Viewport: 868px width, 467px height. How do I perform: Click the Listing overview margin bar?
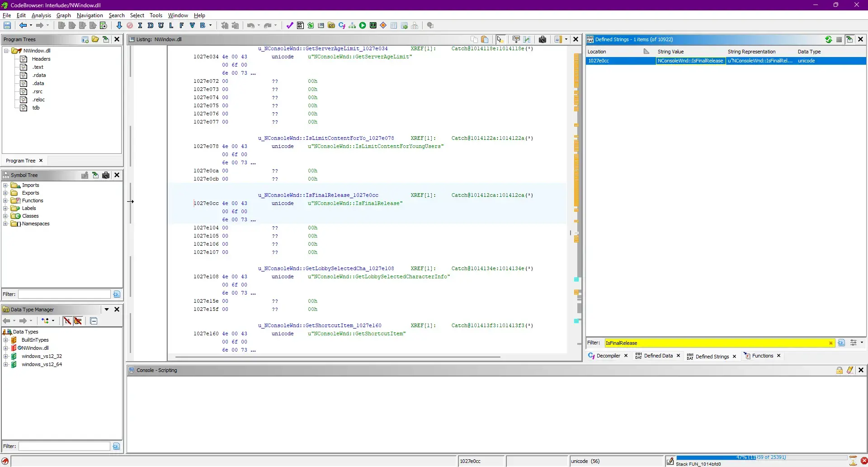[x=576, y=199]
